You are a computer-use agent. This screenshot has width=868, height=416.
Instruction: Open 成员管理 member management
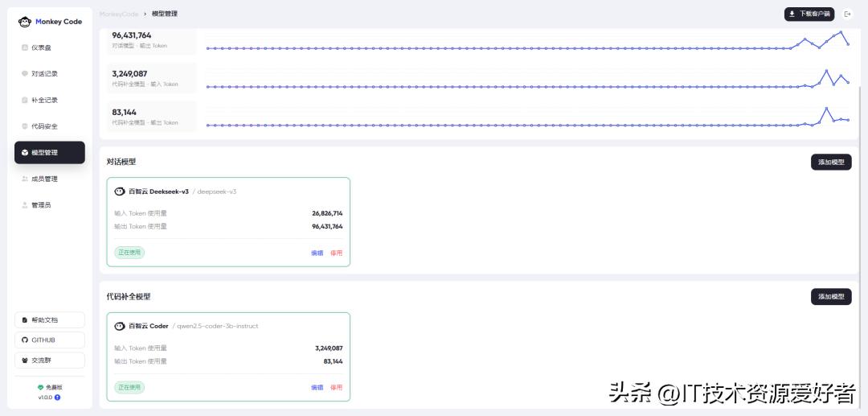pyautogui.click(x=50, y=179)
